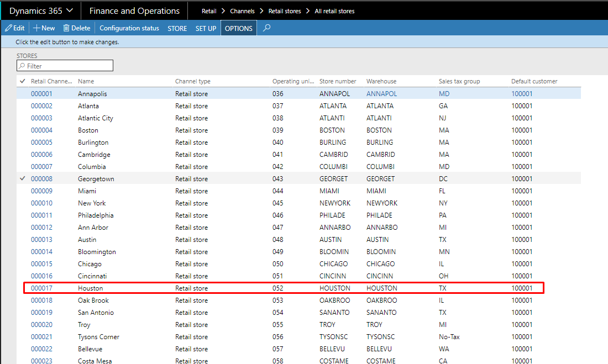Open retail channel 000007 link
Screen dimensions: 608x364
41,167
